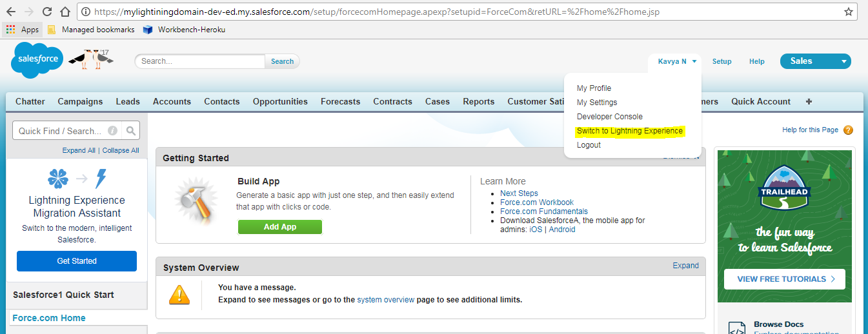Open the Kavya N user menu
This screenshot has width=868, height=334.
(676, 61)
